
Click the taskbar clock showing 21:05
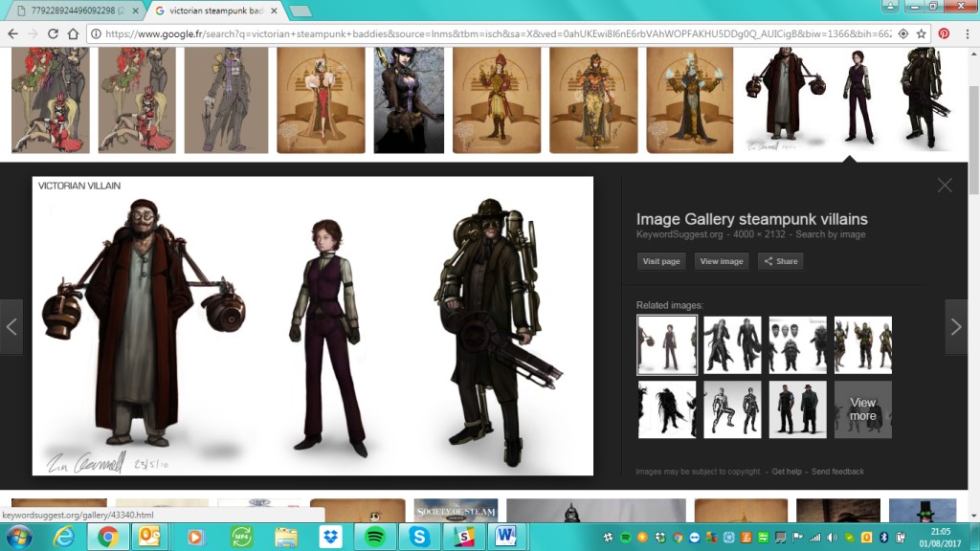tap(940, 538)
